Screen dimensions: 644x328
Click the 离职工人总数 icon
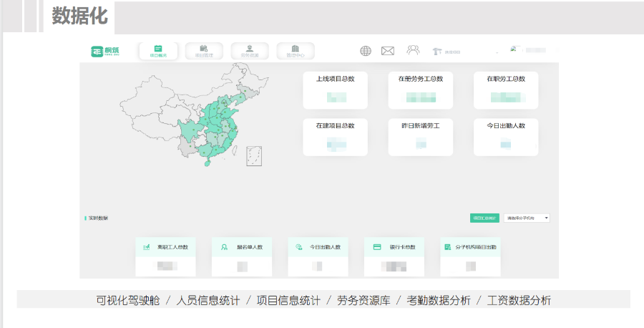pos(147,247)
